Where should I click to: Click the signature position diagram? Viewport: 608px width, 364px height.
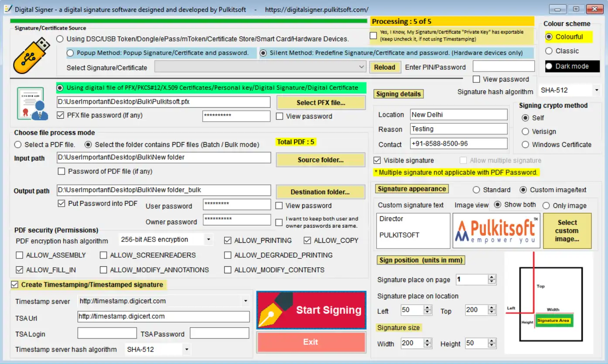[x=549, y=303]
